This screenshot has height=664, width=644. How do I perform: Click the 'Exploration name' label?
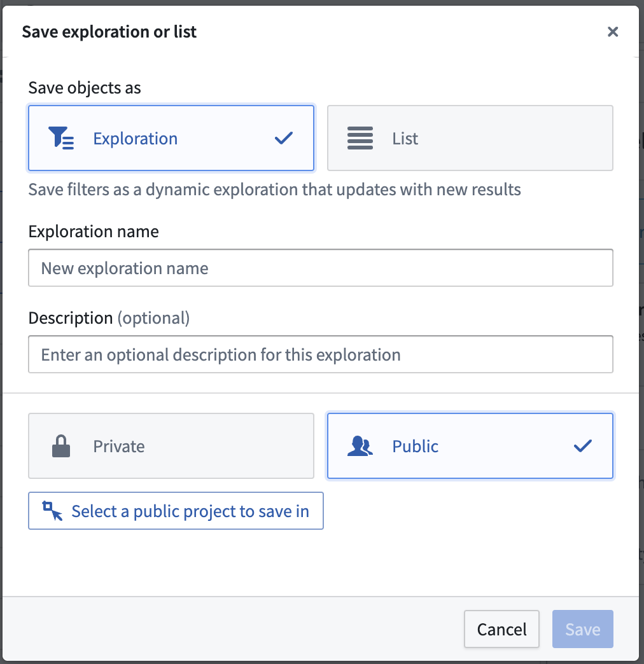pyautogui.click(x=94, y=232)
